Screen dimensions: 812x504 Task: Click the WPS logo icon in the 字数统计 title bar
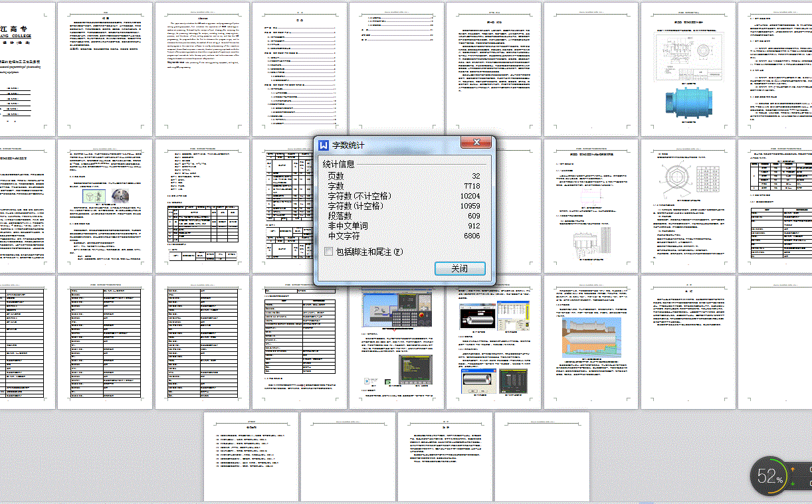[x=324, y=145]
